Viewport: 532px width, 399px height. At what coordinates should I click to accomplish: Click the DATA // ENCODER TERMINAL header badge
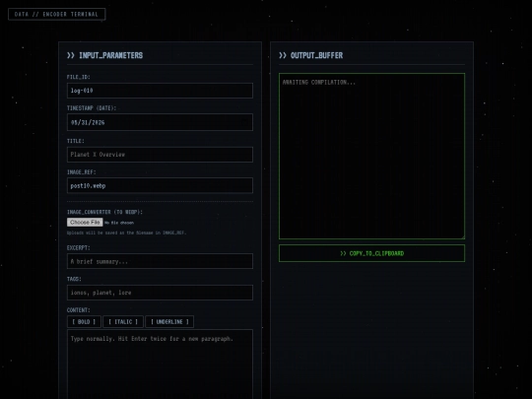point(57,14)
